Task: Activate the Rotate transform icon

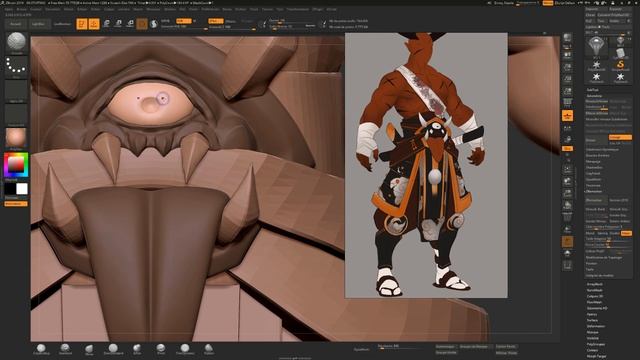Action: coord(130,24)
